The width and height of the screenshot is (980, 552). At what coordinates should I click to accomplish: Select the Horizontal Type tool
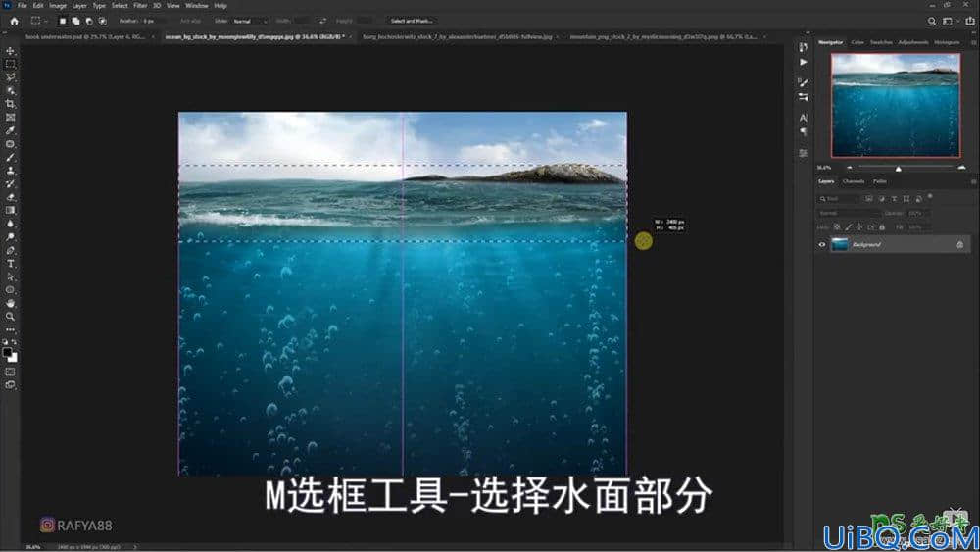(x=10, y=263)
